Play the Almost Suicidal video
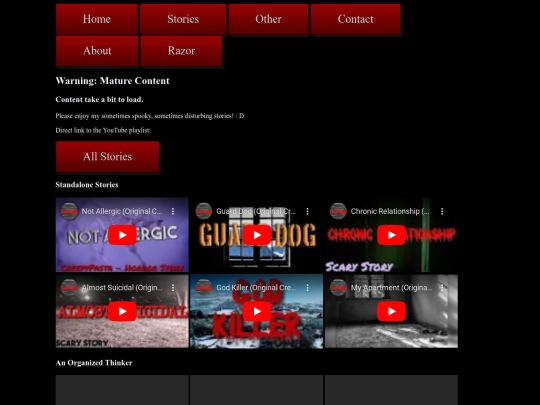Viewport: 540px width, 405px height. pyautogui.click(x=122, y=311)
